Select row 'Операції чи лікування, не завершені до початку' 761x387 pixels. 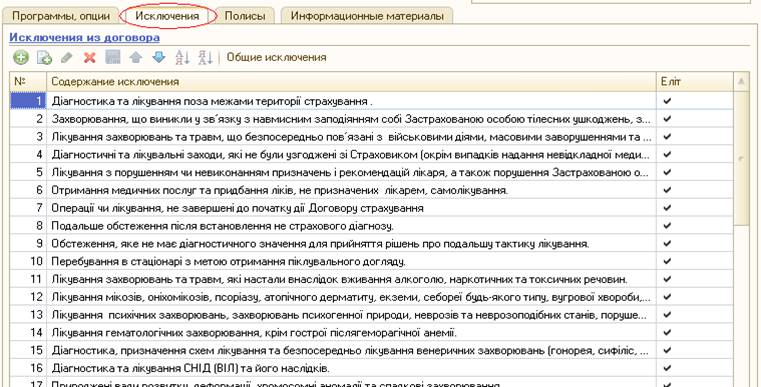click(x=372, y=208)
